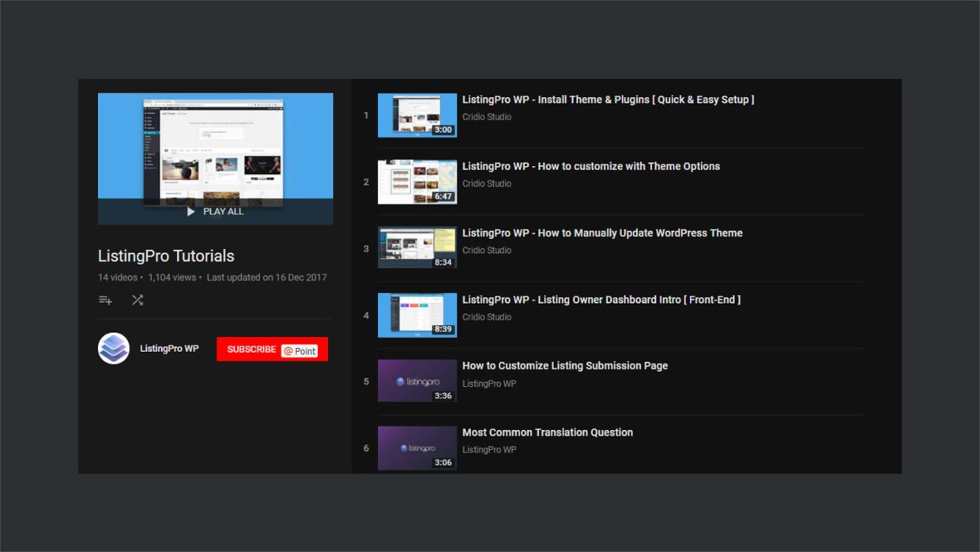Enable shuffle play for the playlist

(138, 300)
